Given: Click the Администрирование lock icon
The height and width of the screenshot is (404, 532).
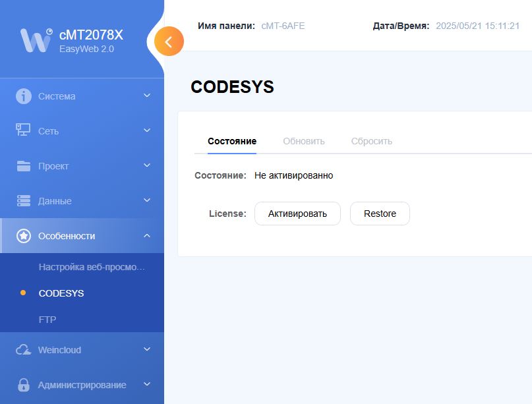Looking at the screenshot, I should click(24, 385).
